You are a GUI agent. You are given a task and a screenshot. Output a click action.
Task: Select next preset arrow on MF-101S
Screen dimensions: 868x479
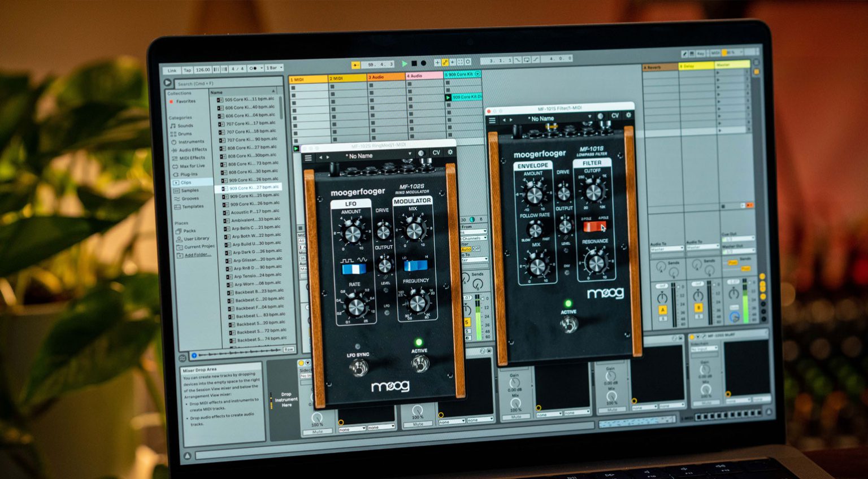[x=511, y=120]
